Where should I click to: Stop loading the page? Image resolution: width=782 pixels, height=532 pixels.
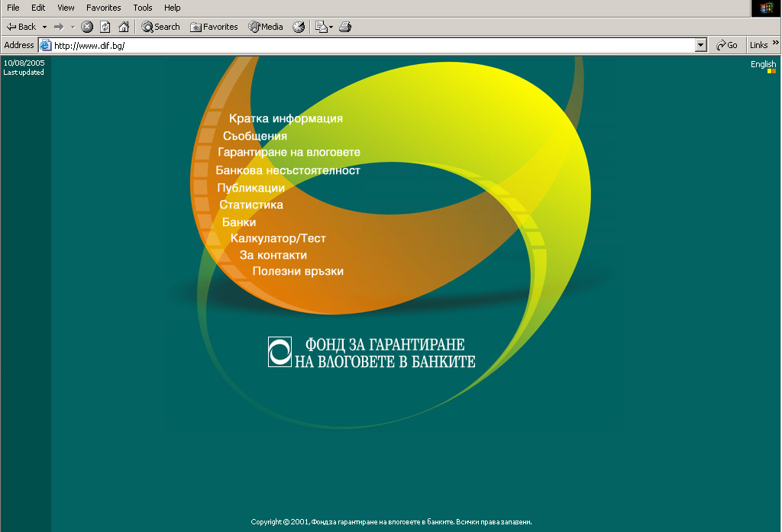(87, 27)
